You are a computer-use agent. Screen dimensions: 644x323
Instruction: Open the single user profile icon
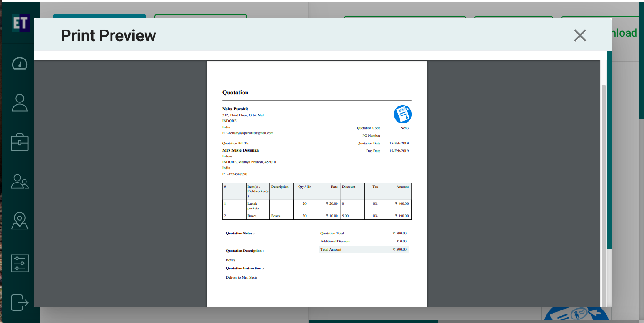(20, 103)
